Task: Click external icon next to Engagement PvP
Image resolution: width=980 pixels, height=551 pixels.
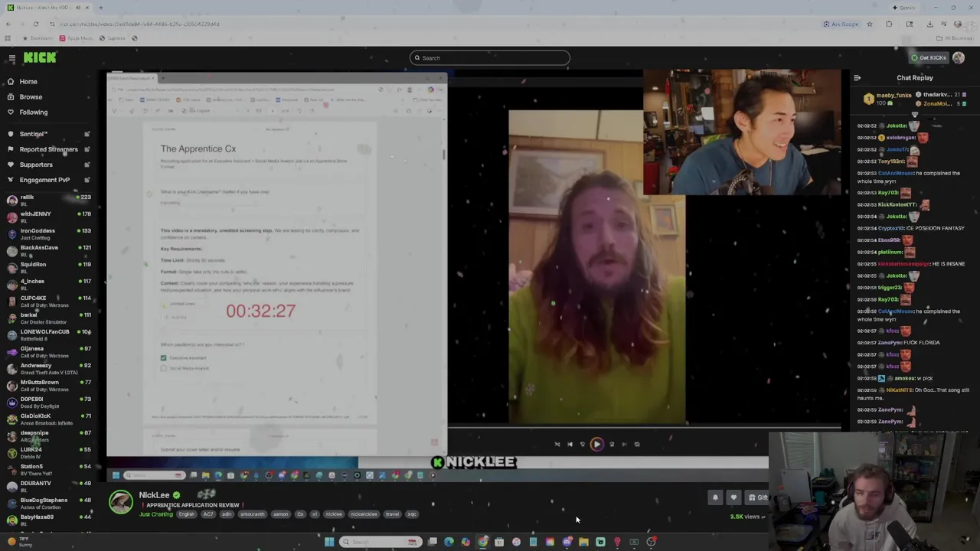Action: pyautogui.click(x=87, y=180)
